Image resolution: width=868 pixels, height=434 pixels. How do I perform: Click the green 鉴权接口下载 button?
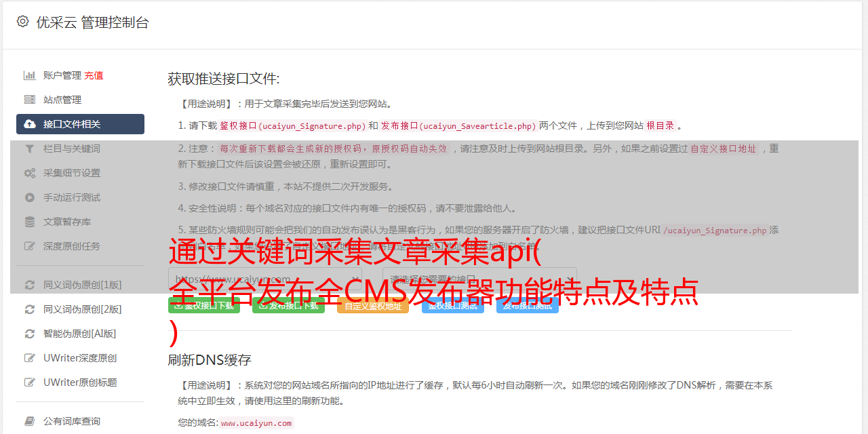(x=204, y=306)
